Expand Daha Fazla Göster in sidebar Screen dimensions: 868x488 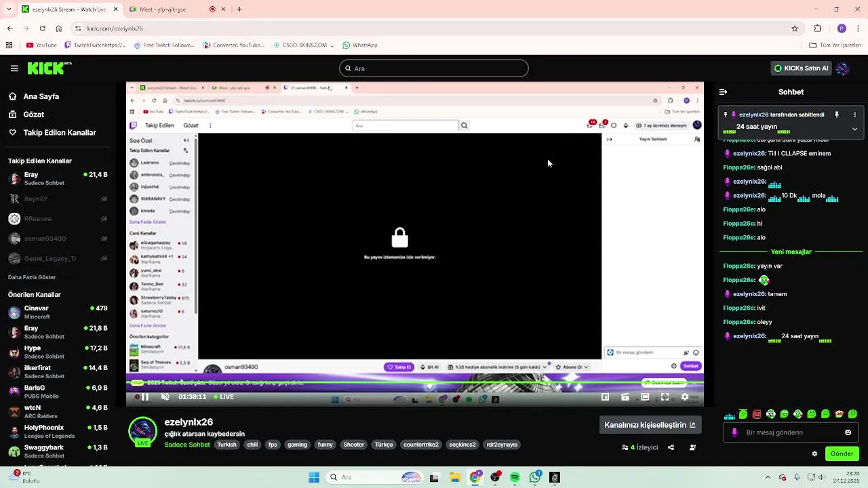[x=32, y=277]
